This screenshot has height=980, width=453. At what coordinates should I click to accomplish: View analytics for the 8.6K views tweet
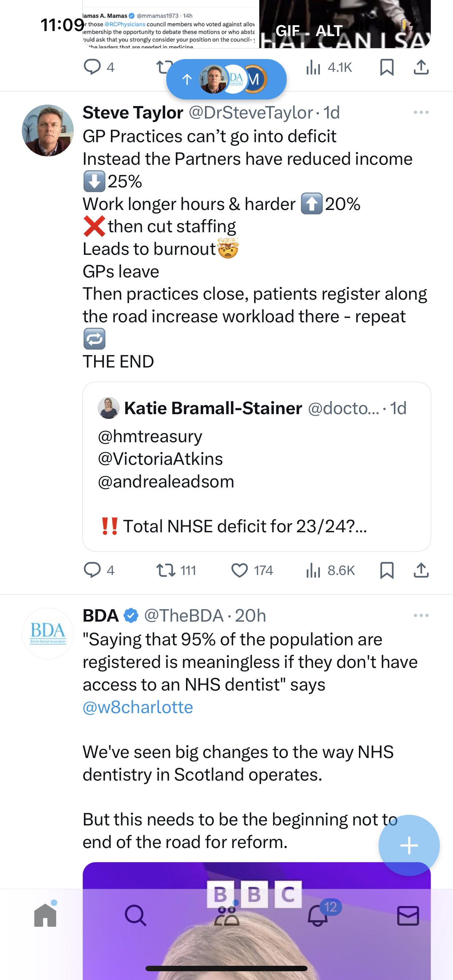click(330, 570)
